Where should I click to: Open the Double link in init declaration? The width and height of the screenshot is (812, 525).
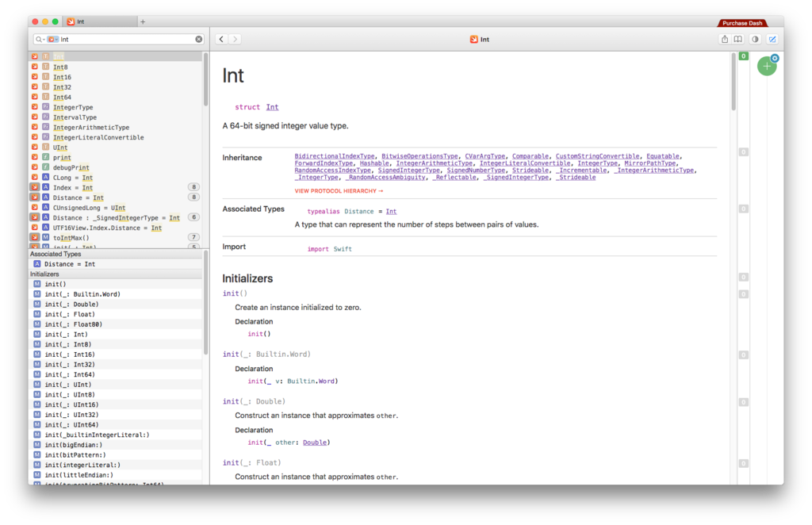pos(315,443)
